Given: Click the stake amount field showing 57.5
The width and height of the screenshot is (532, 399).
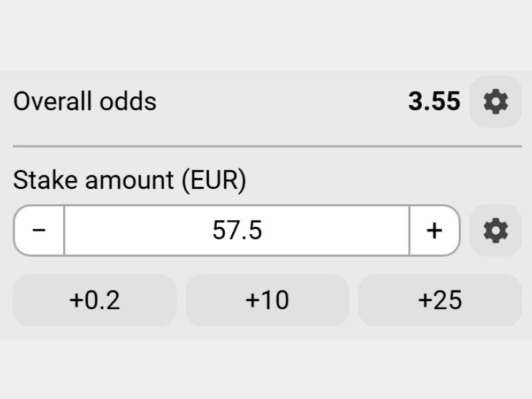Looking at the screenshot, I should [x=237, y=230].
